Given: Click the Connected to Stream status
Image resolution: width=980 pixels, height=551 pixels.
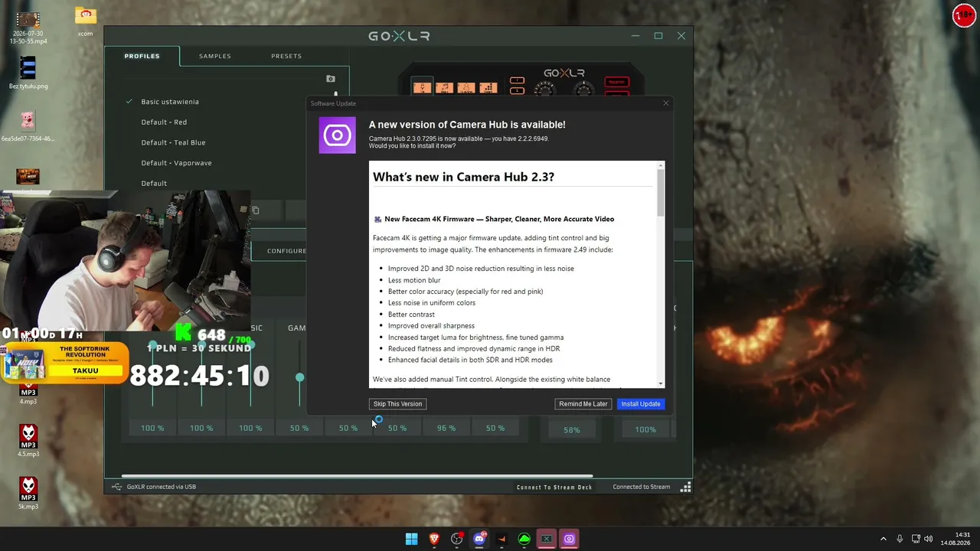Looking at the screenshot, I should point(642,487).
